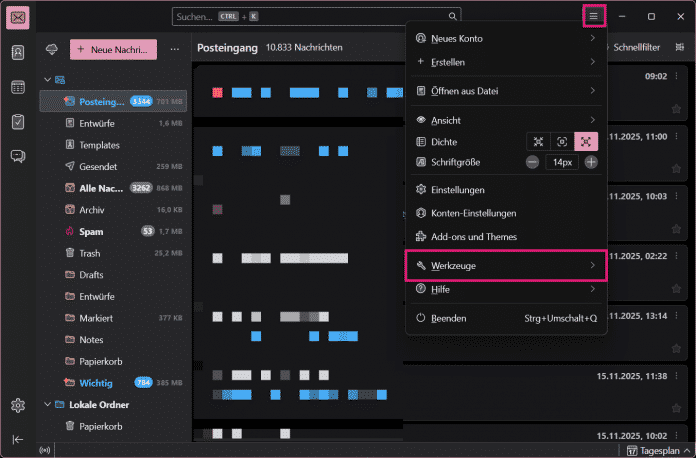Click the cloud icon to get messages
Image resolution: width=696 pixels, height=458 pixels.
pyautogui.click(x=52, y=49)
